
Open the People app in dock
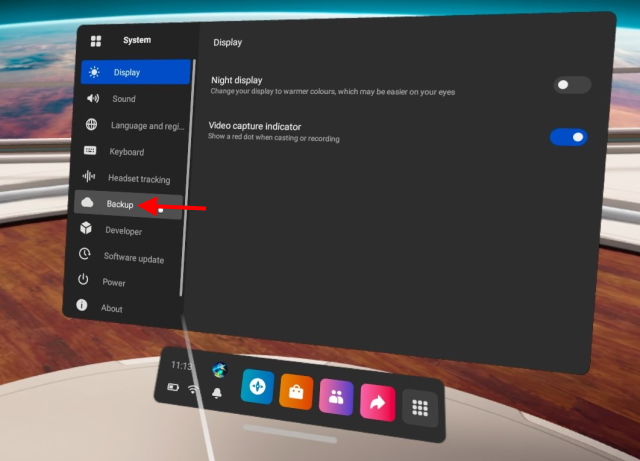pos(336,397)
